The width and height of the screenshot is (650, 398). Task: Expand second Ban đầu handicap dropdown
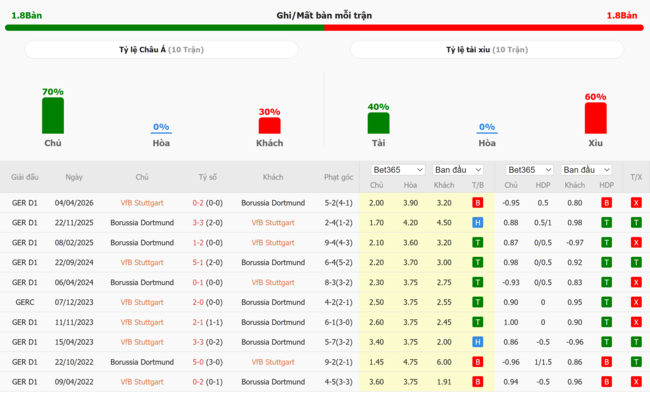pos(586,170)
